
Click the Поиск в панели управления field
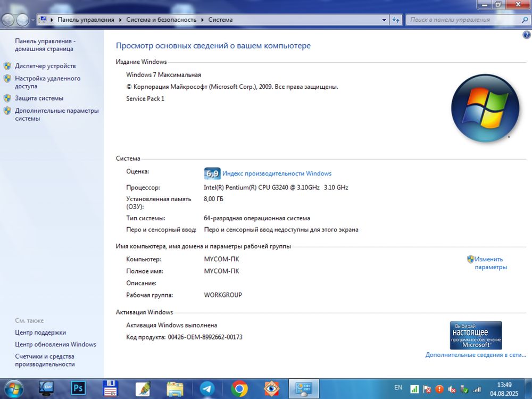(x=464, y=20)
